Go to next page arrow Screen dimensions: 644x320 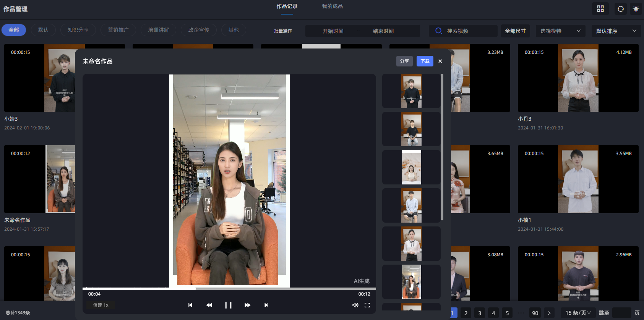pyautogui.click(x=549, y=313)
